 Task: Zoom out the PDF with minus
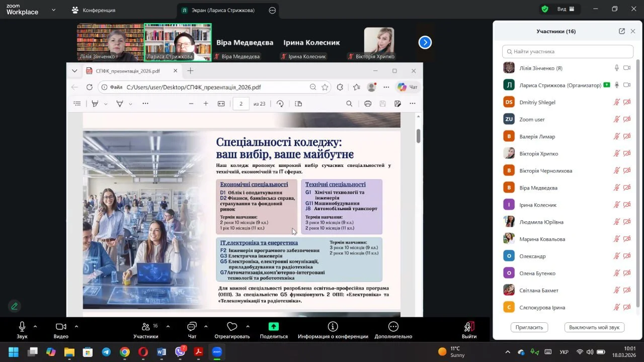[x=191, y=104]
